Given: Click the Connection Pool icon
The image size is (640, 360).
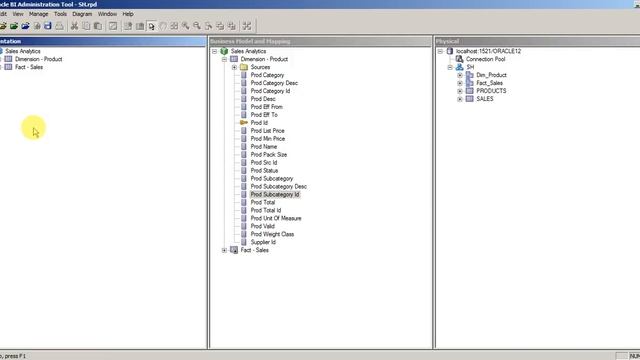Looking at the screenshot, I should pos(460,59).
